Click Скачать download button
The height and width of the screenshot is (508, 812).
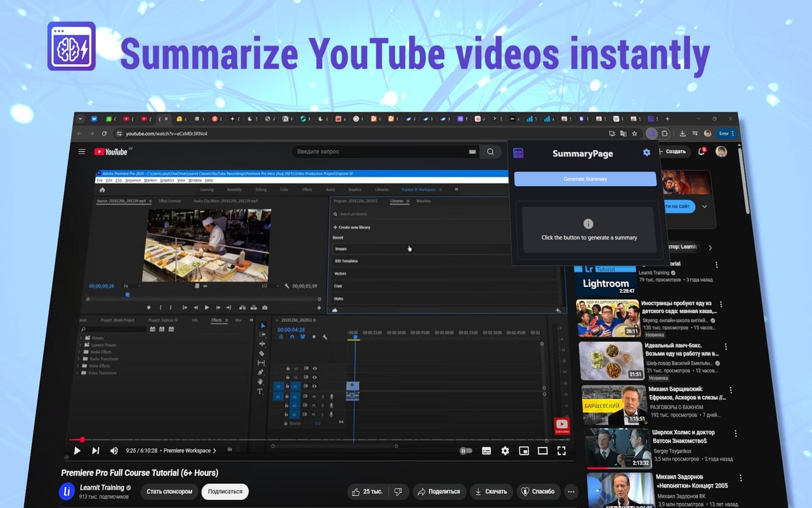tap(491, 491)
